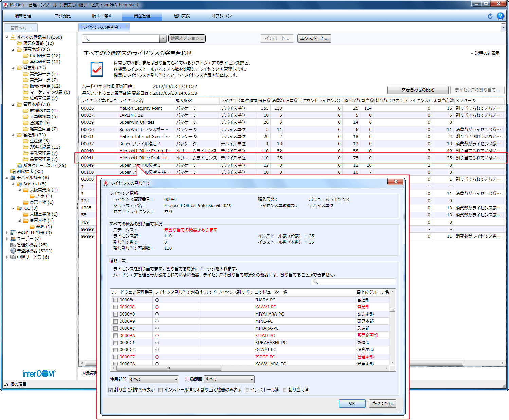
Task: Open the 対象範囲 dropdown in dialog
Action: pos(229,379)
